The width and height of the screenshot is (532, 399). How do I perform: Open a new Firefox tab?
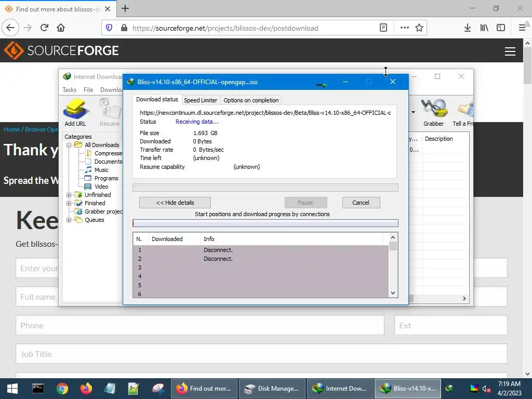(125, 8)
